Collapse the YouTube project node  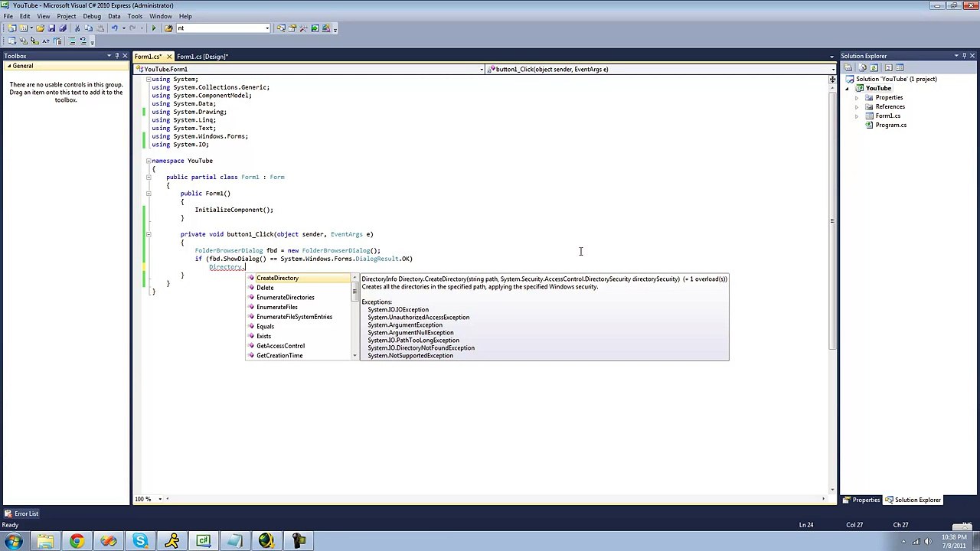(848, 89)
